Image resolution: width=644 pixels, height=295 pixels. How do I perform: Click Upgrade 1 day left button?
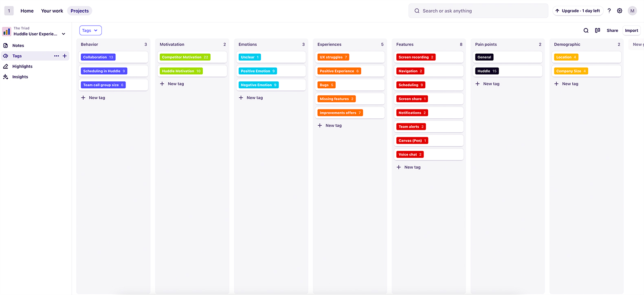tap(578, 11)
